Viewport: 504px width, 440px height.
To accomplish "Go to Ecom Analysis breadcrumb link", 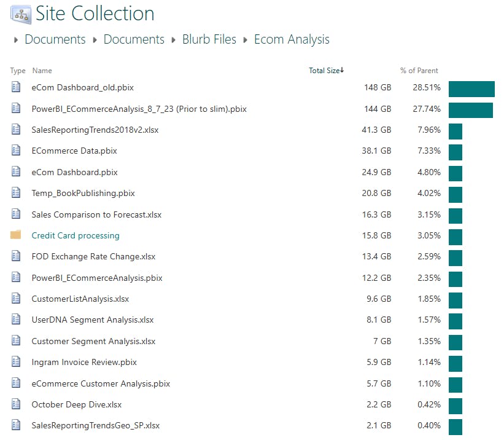I will 292,39.
